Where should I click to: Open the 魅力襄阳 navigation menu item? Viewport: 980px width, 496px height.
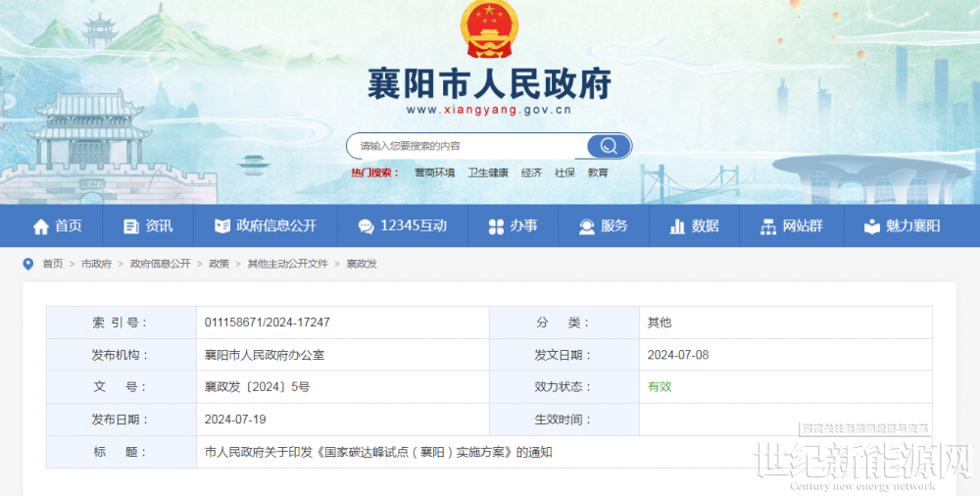pyautogui.click(x=912, y=226)
